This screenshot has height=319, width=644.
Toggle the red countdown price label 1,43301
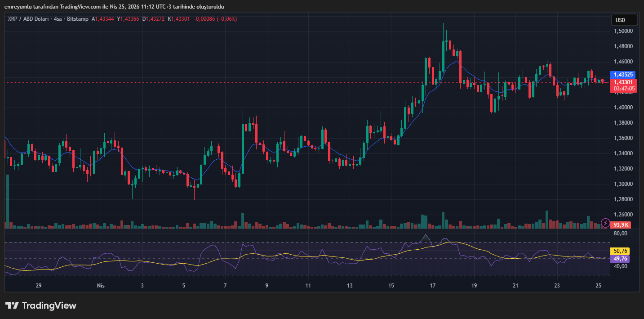pos(624,82)
